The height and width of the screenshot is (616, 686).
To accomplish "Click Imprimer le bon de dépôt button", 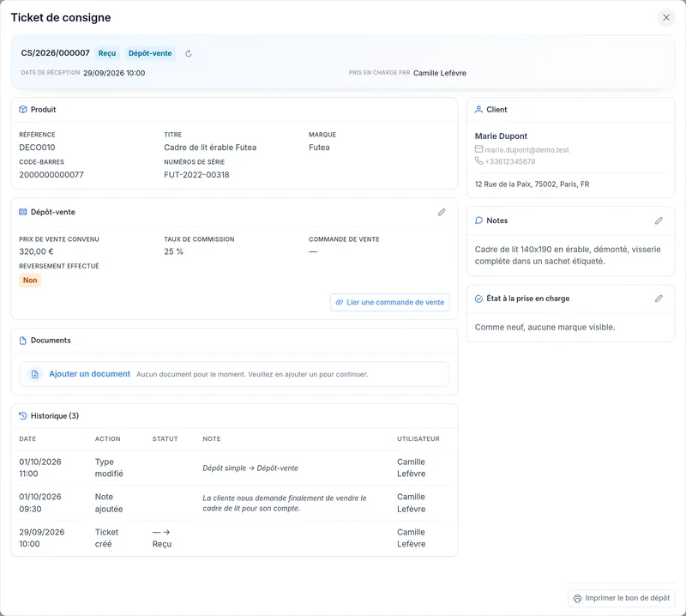I will tap(621, 598).
